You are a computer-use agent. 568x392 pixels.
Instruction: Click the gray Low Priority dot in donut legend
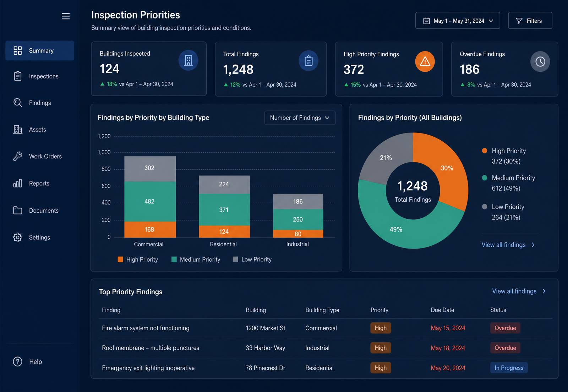485,207
